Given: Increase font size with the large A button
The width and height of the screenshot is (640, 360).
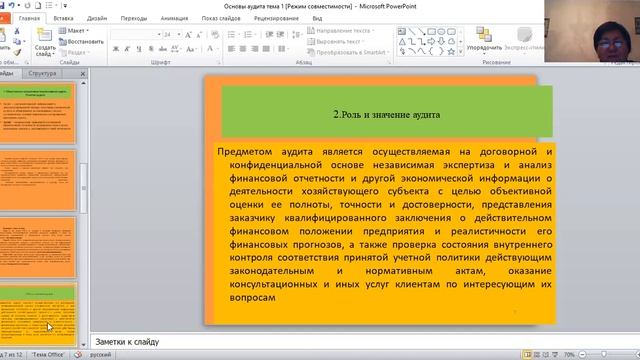Looking at the screenshot, I should click(188, 35).
